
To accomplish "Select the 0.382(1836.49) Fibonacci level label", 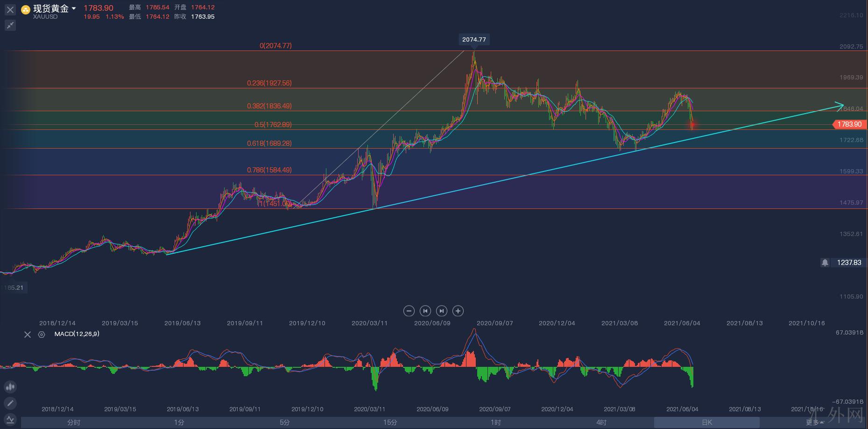I will pyautogui.click(x=269, y=106).
